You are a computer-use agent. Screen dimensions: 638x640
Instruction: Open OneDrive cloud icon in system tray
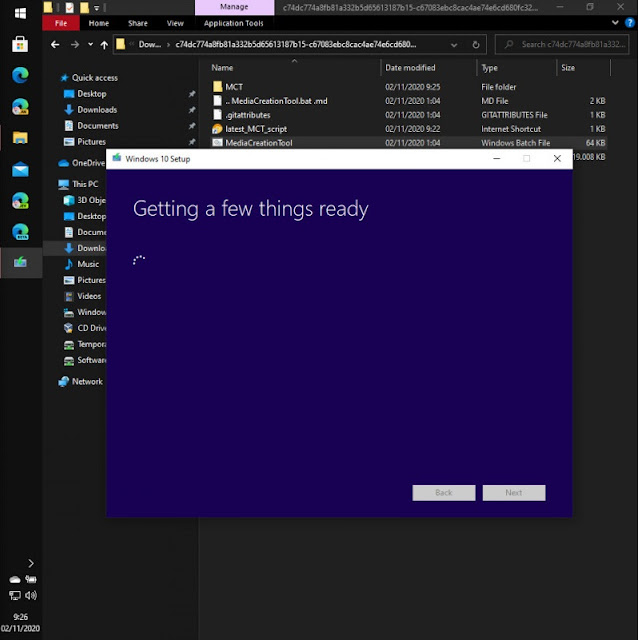[x=15, y=580]
